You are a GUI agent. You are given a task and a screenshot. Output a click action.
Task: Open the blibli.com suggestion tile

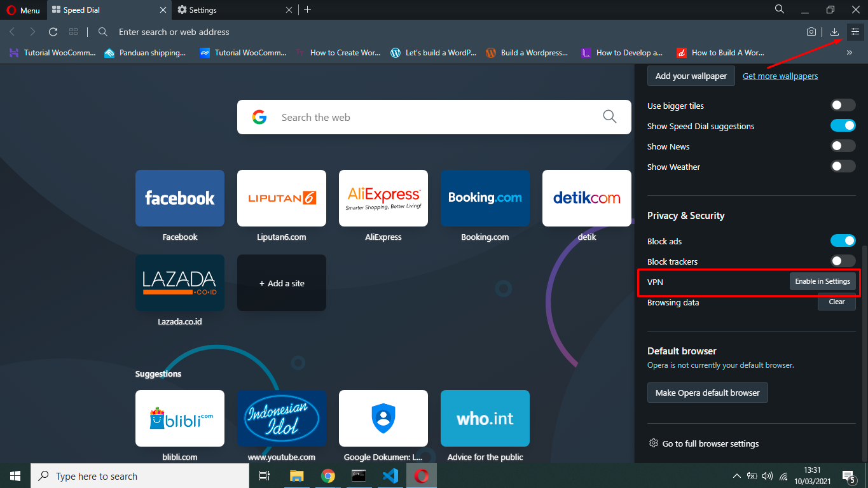[180, 418]
